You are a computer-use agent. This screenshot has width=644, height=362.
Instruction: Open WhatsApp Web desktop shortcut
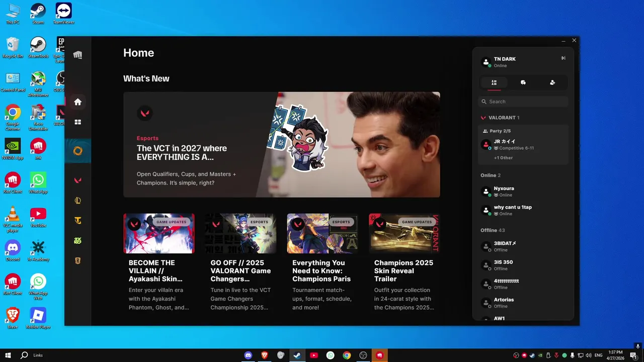coord(38,287)
